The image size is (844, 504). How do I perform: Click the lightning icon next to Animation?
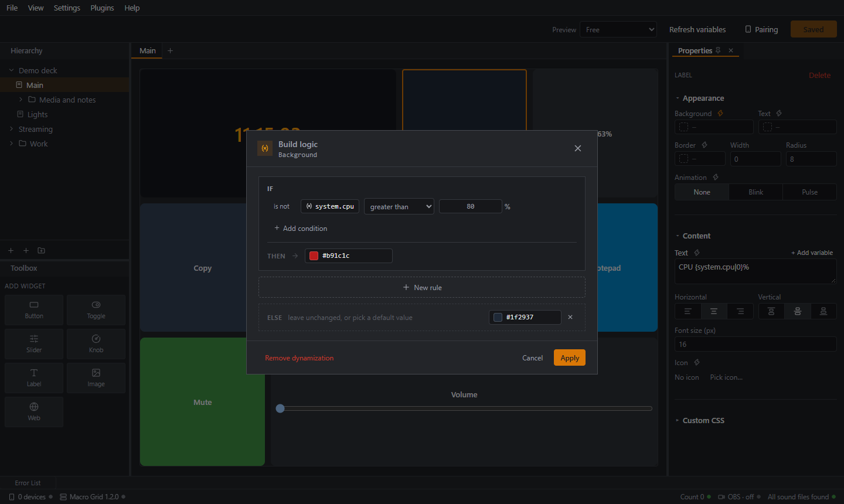pyautogui.click(x=716, y=177)
